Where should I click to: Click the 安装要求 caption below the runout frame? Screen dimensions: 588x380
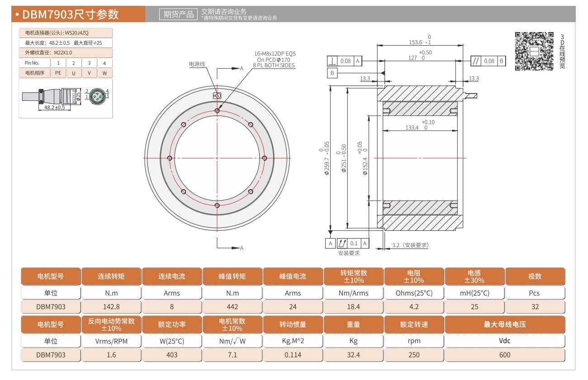pyautogui.click(x=349, y=253)
